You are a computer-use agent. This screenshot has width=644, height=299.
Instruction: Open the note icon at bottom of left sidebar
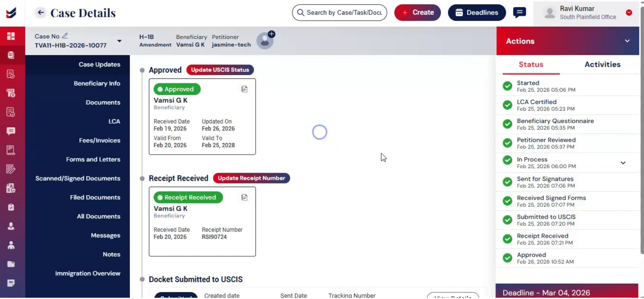[11, 283]
